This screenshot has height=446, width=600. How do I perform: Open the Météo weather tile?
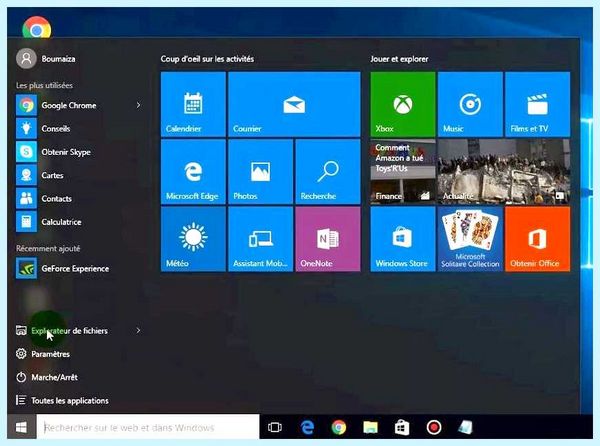coord(193,239)
